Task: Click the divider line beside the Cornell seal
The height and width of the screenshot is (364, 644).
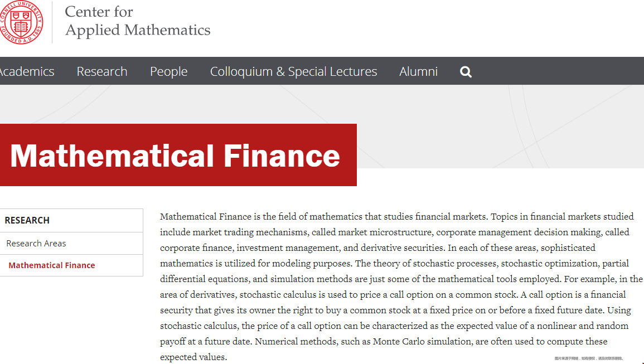Action: (x=52, y=22)
